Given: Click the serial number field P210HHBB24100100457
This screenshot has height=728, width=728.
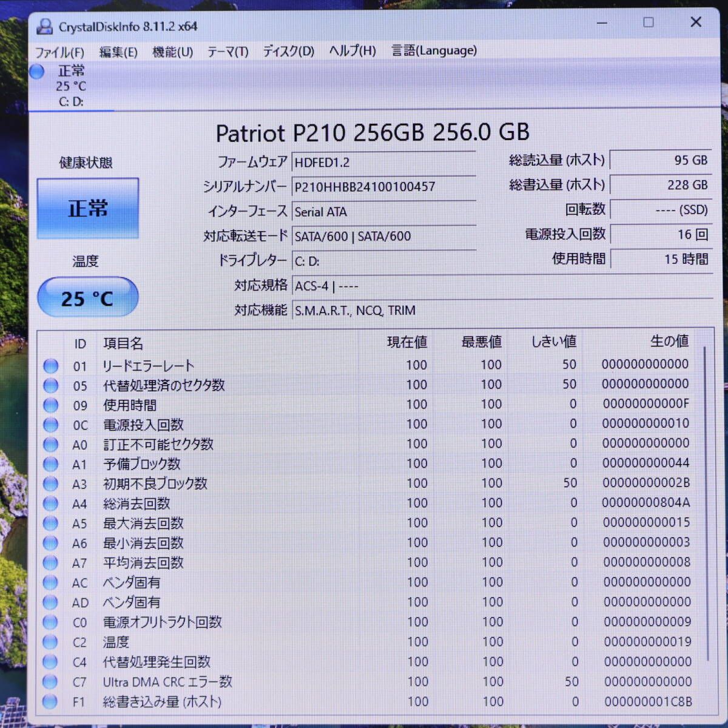Looking at the screenshot, I should point(383,187).
